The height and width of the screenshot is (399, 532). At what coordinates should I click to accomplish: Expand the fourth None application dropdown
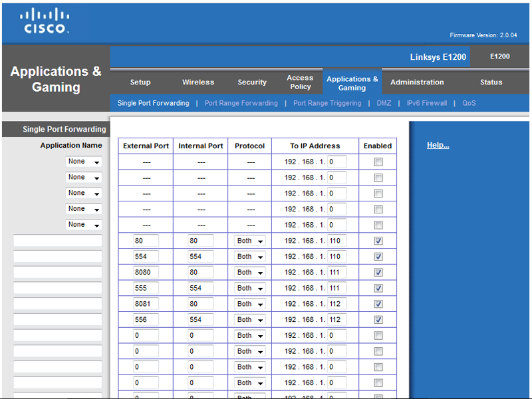click(x=84, y=209)
